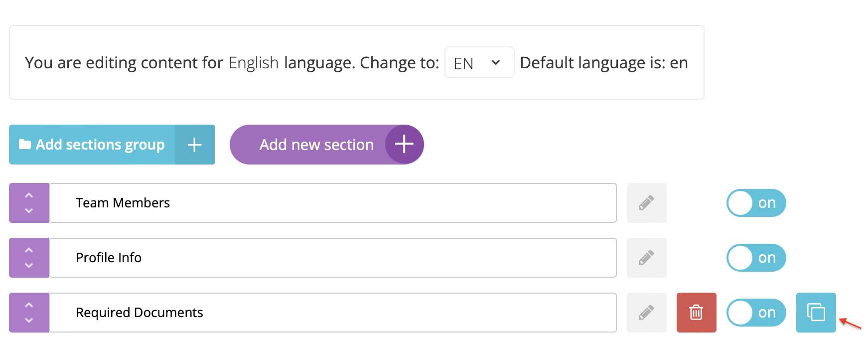Move Profile Info up with chevron arrow
Viewport: 868px width, 342px height.
pos(29,250)
